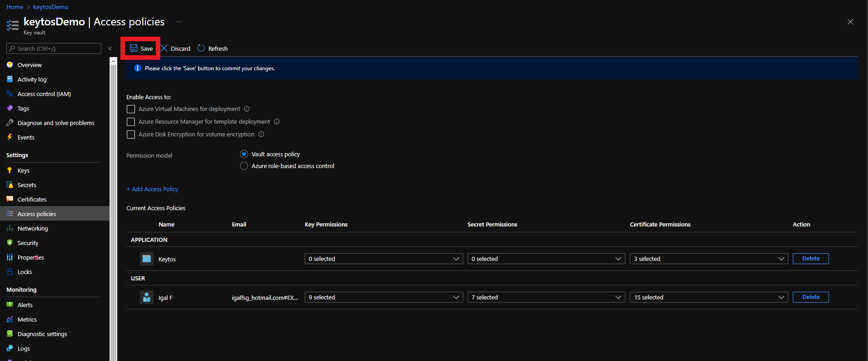Click the Access control (IAM) icon

(x=10, y=94)
